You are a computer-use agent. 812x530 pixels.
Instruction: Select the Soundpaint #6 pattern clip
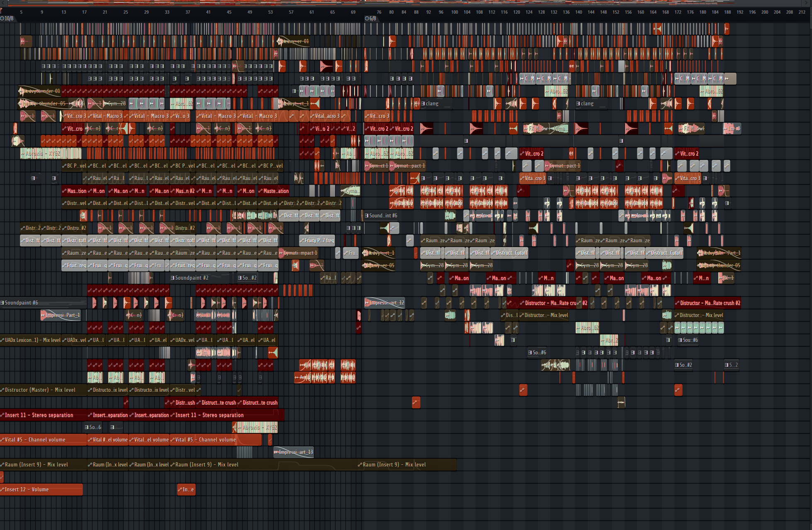pos(41,303)
